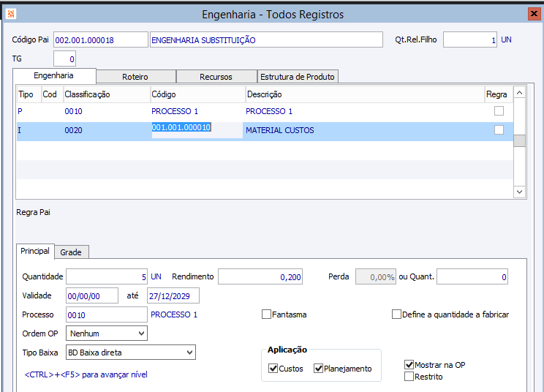Uncheck the Planejamento checkbox
Screen dimensions: 544x392
(x=319, y=369)
